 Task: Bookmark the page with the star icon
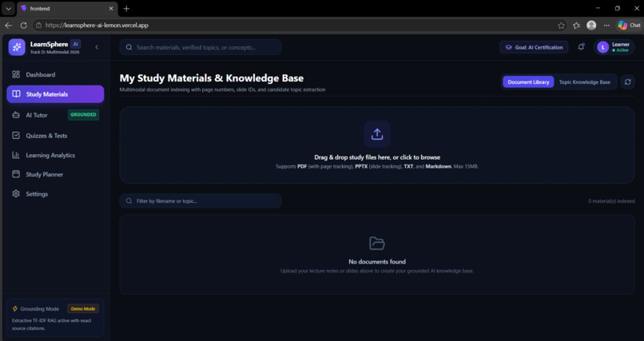[x=561, y=26]
